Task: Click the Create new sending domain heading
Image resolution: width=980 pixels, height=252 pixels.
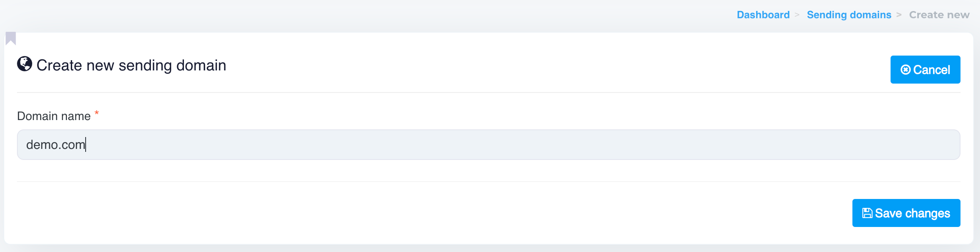Action: 131,65
